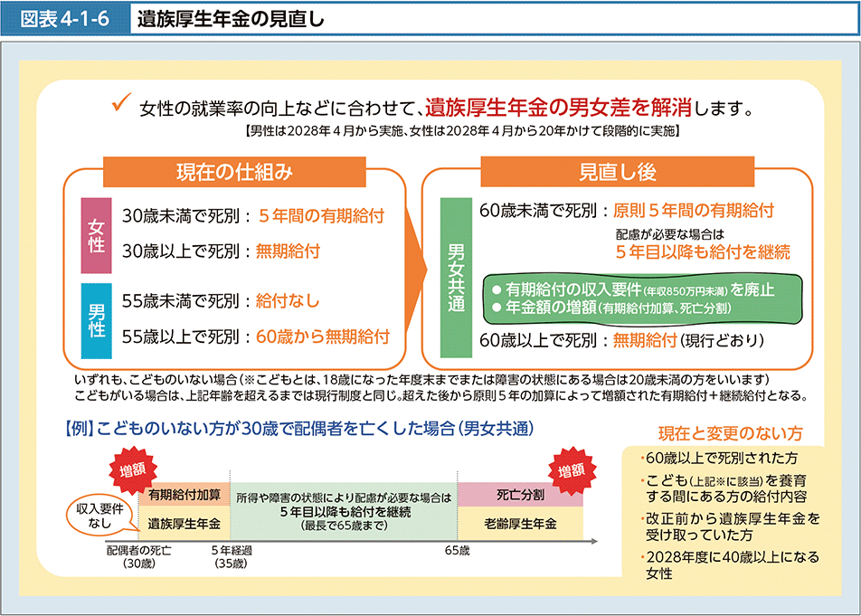Image resolution: width=861 pixels, height=616 pixels.
Task: Click list item about こどもを養育する間にある方
Action: point(724,488)
